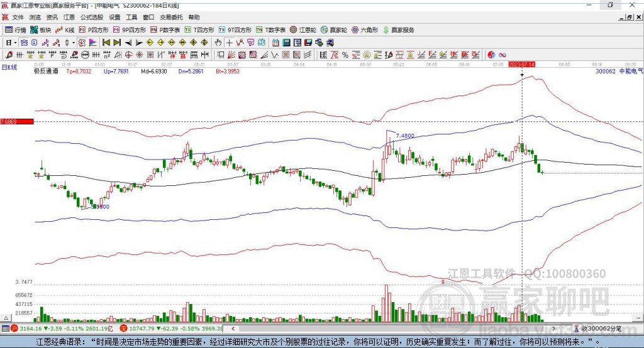Toggle the 权 adjusted-price button
The height and width of the screenshot is (348, 644).
(x=82, y=43)
